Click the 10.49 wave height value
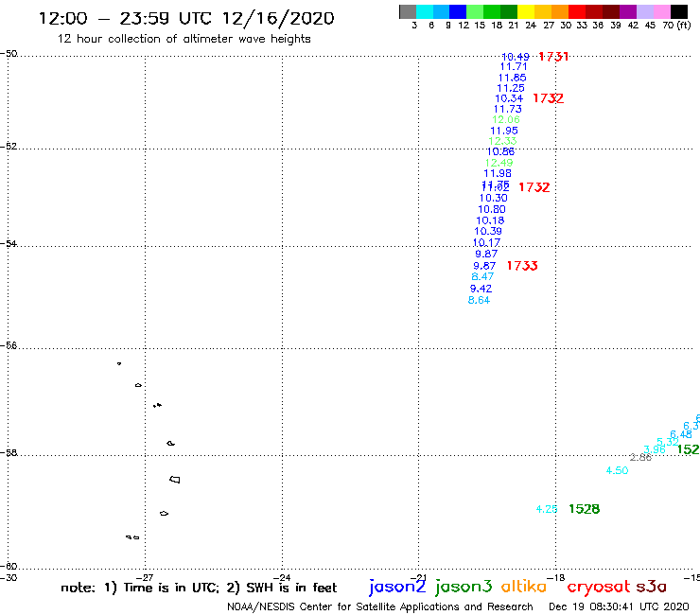Image resolution: width=700 pixels, height=615 pixels. (516, 57)
